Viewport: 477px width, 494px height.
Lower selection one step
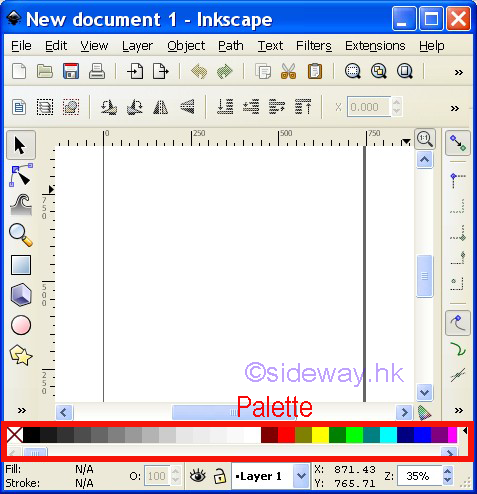tap(251, 107)
